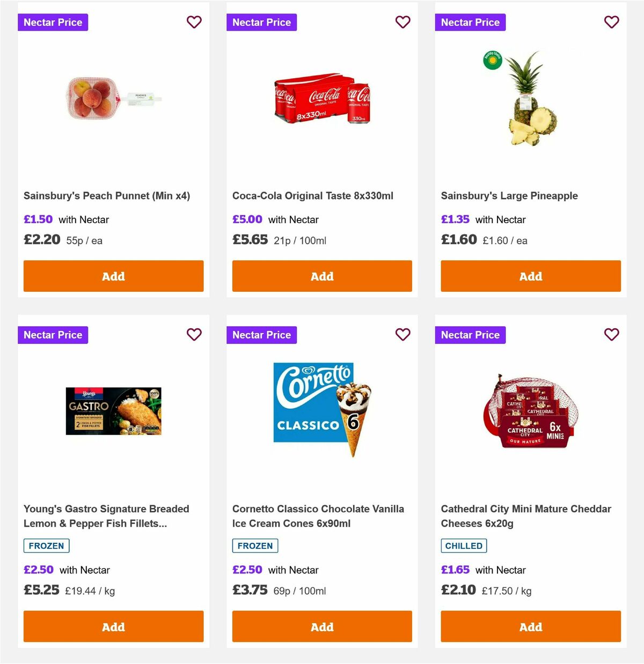Click the Nectar Price badge on the pineapple
The image size is (644, 664).
[470, 22]
